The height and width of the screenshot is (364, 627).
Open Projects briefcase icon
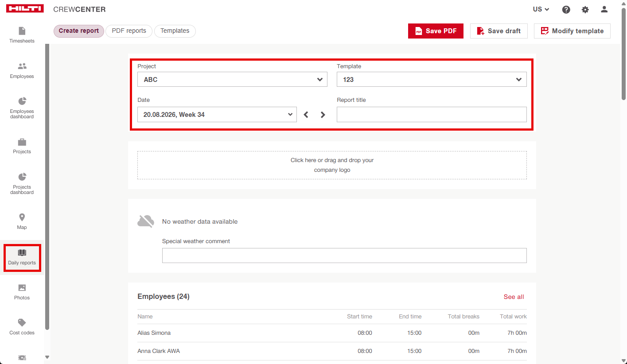pyautogui.click(x=22, y=142)
